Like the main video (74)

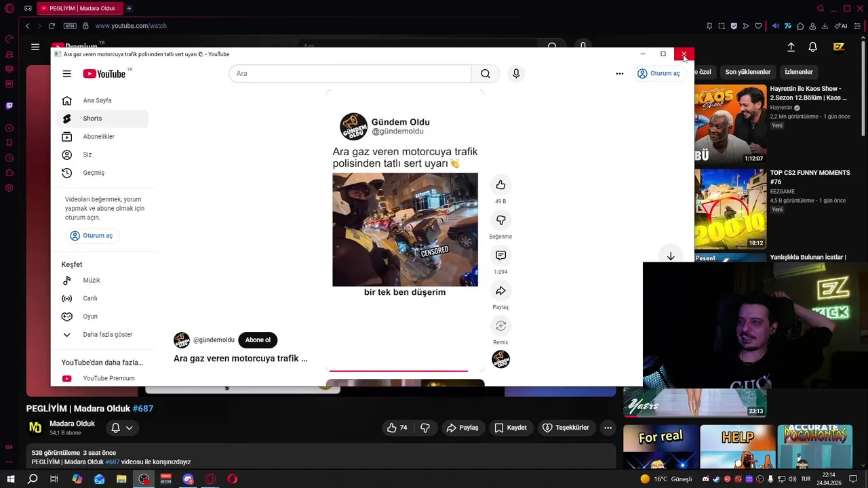tap(397, 428)
